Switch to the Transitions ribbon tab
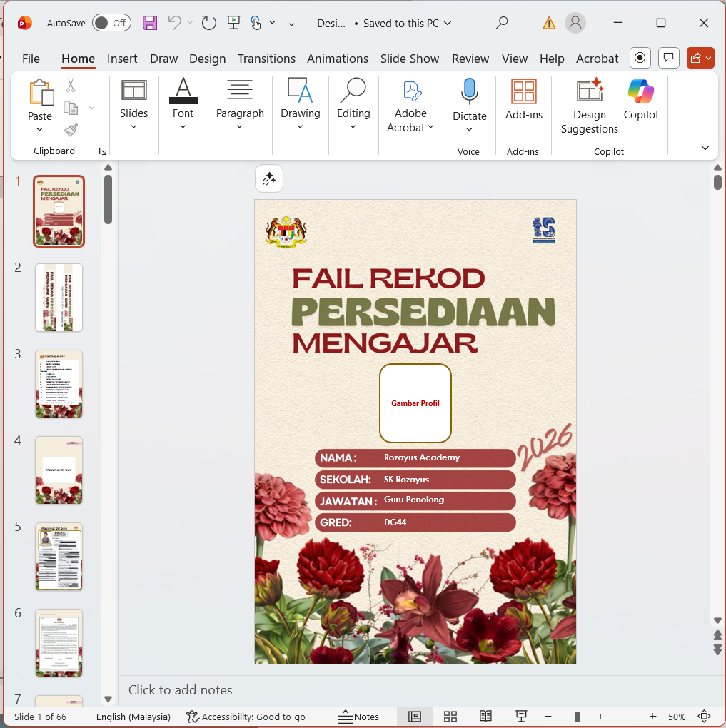 [x=266, y=59]
